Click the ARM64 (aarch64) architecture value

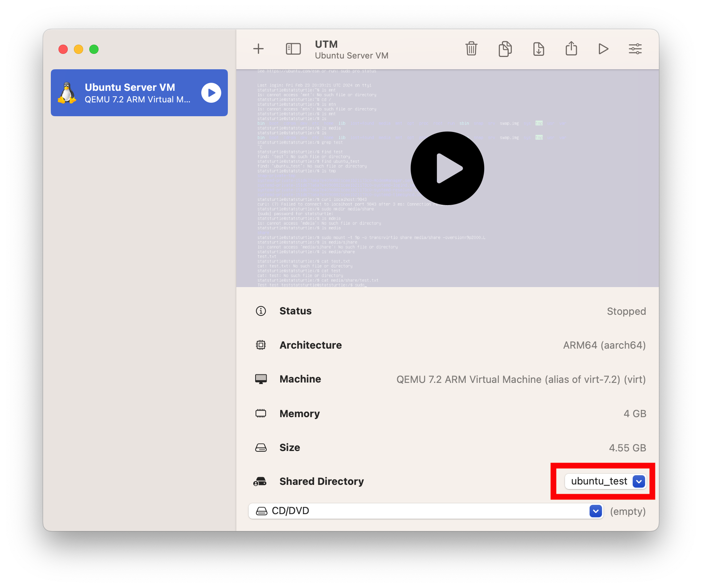(604, 345)
